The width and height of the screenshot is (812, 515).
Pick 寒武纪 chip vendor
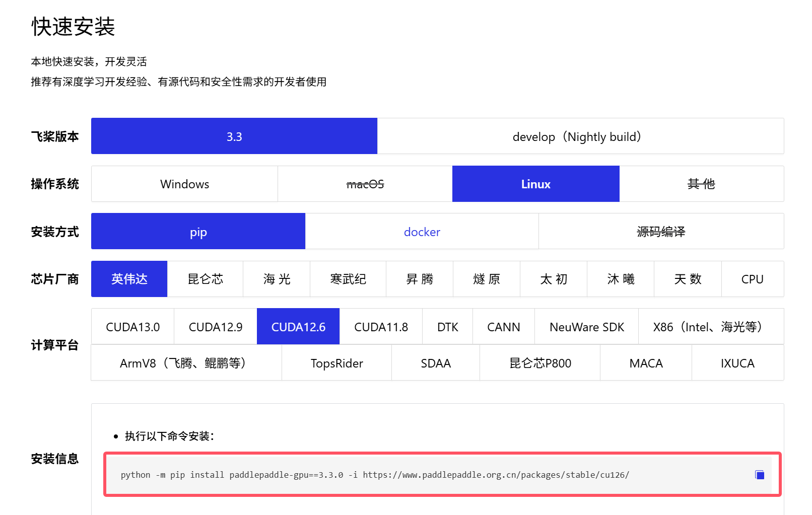point(348,279)
